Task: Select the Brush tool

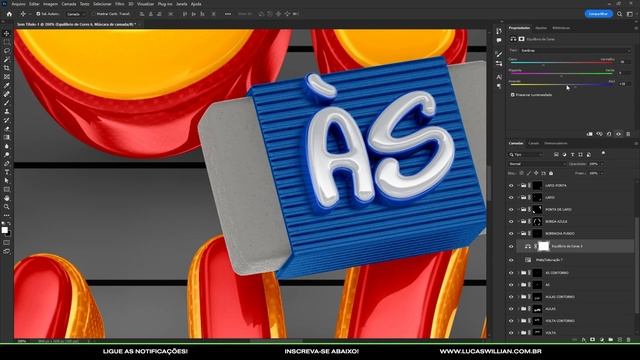Action: (x=7, y=102)
